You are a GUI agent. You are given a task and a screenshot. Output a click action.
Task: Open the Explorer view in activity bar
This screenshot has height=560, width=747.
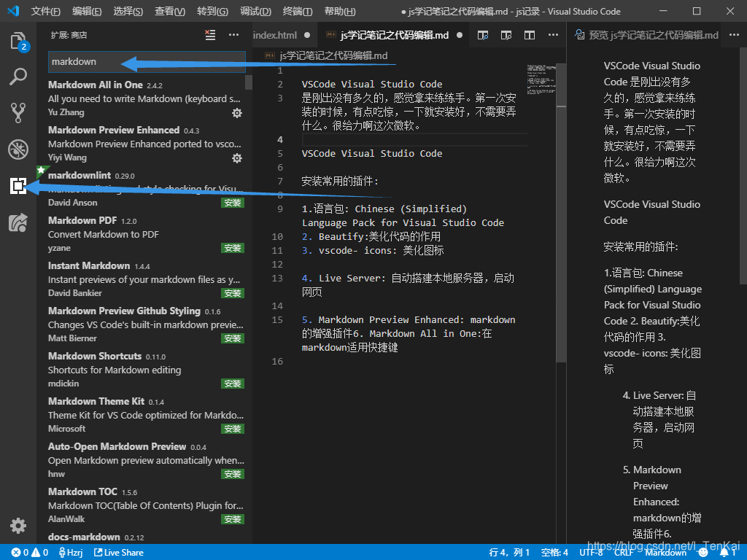point(18,41)
